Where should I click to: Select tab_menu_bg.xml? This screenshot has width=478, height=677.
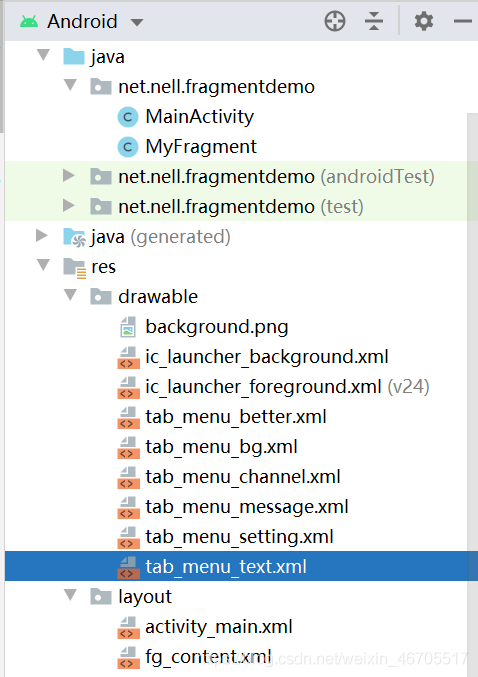click(222, 447)
